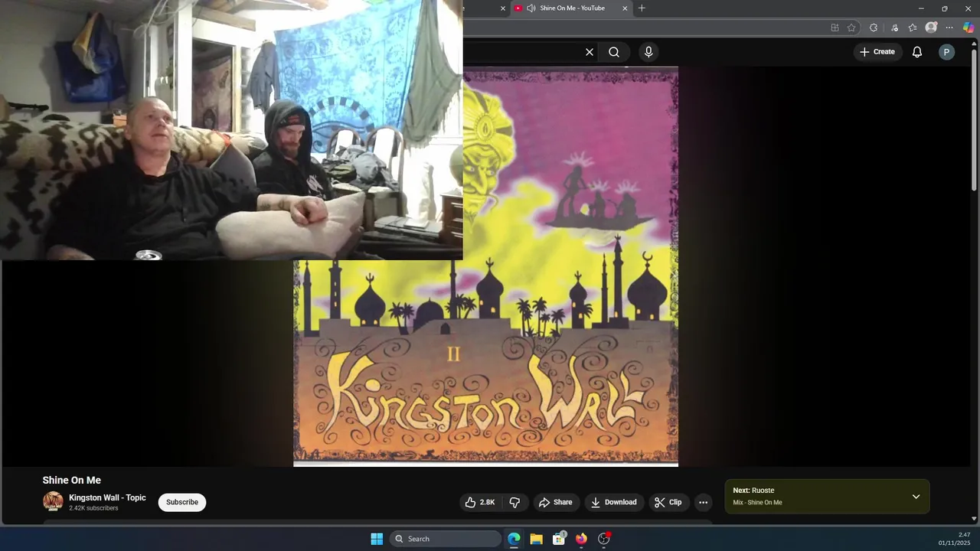
Task: Open Microsoft Edge from the taskbar
Action: pos(514,539)
